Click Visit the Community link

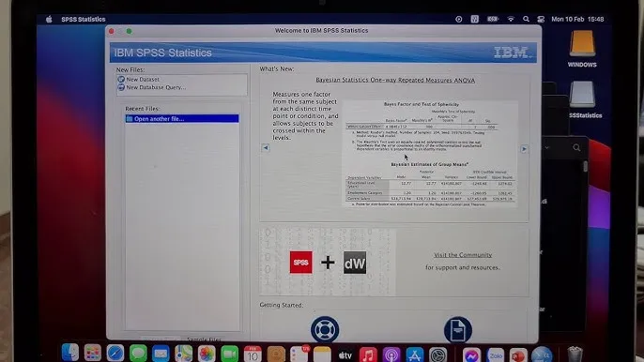coord(463,255)
